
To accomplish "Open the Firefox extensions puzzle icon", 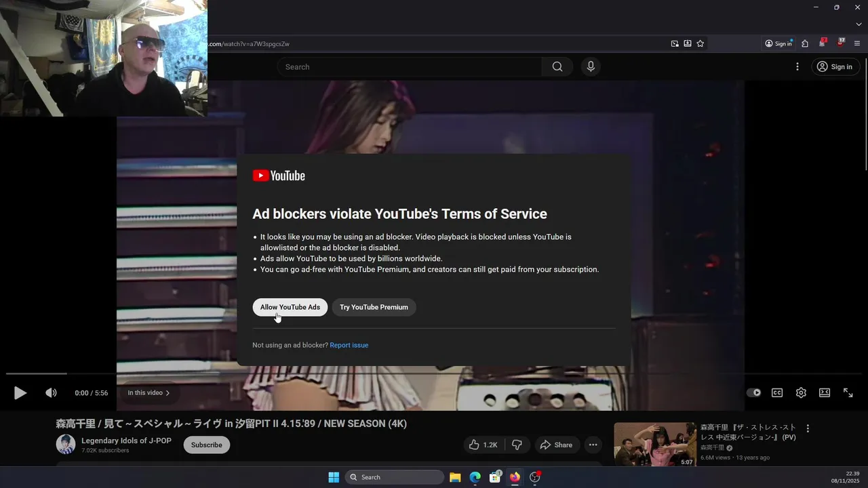I will coord(805,43).
